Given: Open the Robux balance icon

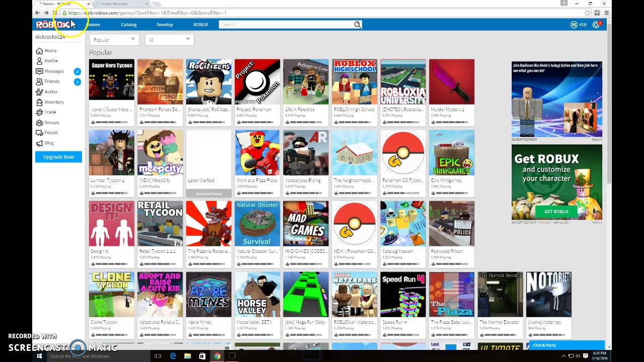Looking at the screenshot, I should 574,25.
